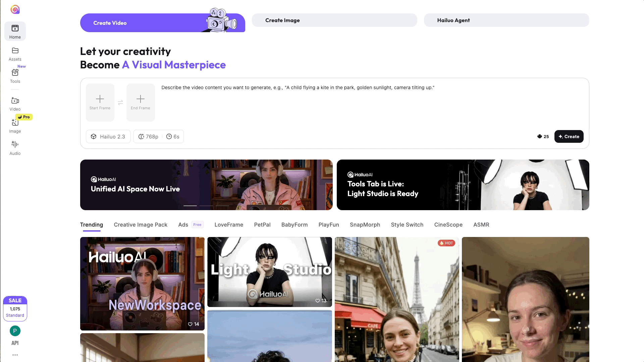Click the Hailuo logo at top left
This screenshot has width=644, height=362.
click(15, 9)
